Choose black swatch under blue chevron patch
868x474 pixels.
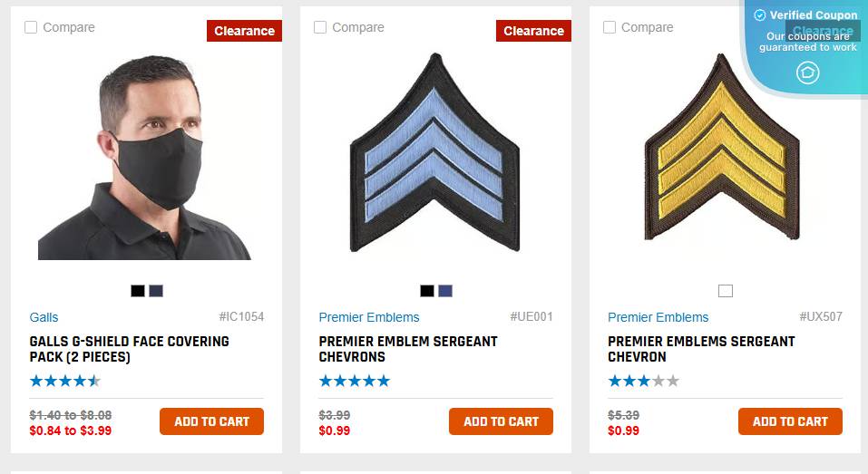pyautogui.click(x=427, y=291)
